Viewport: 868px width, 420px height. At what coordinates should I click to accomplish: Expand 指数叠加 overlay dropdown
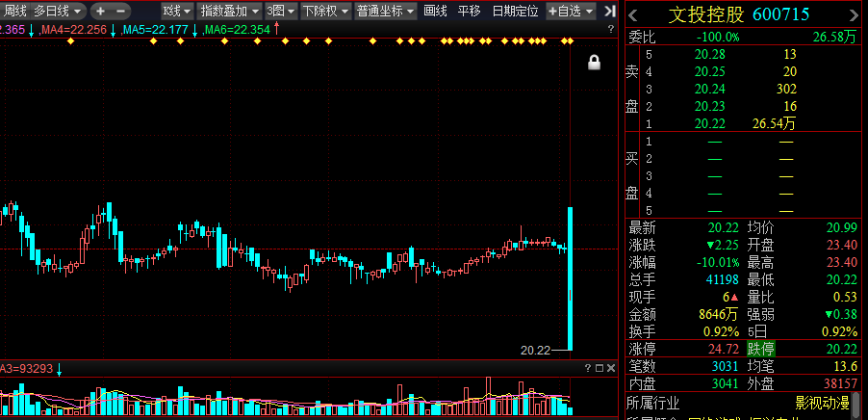229,11
